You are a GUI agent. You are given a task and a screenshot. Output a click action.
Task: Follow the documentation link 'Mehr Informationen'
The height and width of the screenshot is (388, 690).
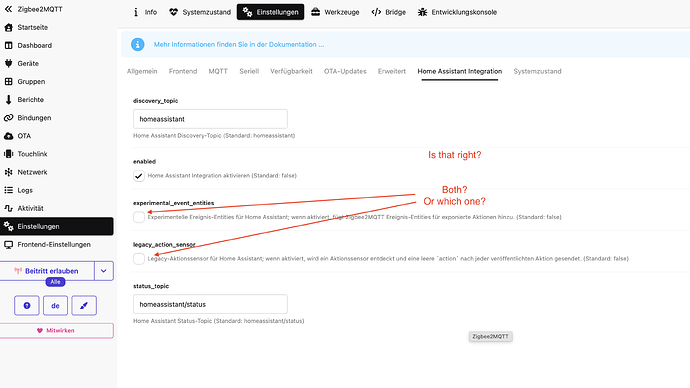(x=239, y=44)
